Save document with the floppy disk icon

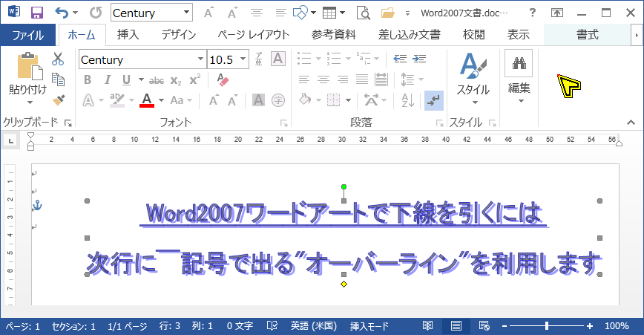click(x=37, y=13)
